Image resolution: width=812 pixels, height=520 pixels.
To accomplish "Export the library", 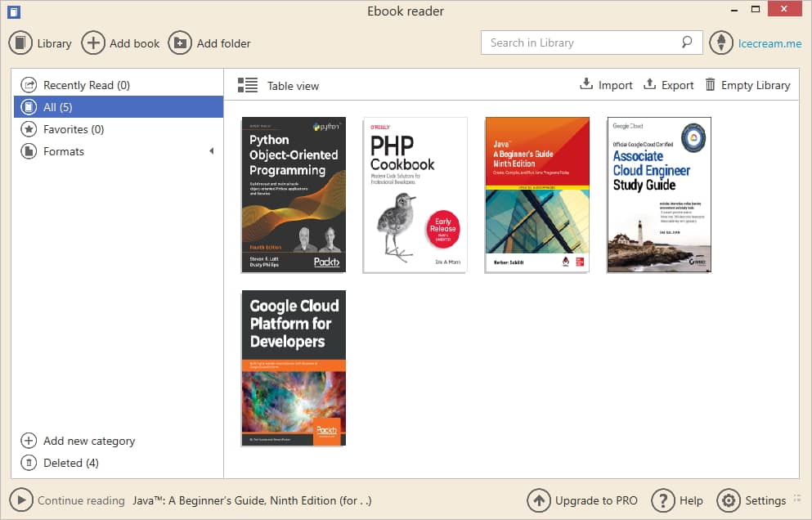I will tap(668, 84).
